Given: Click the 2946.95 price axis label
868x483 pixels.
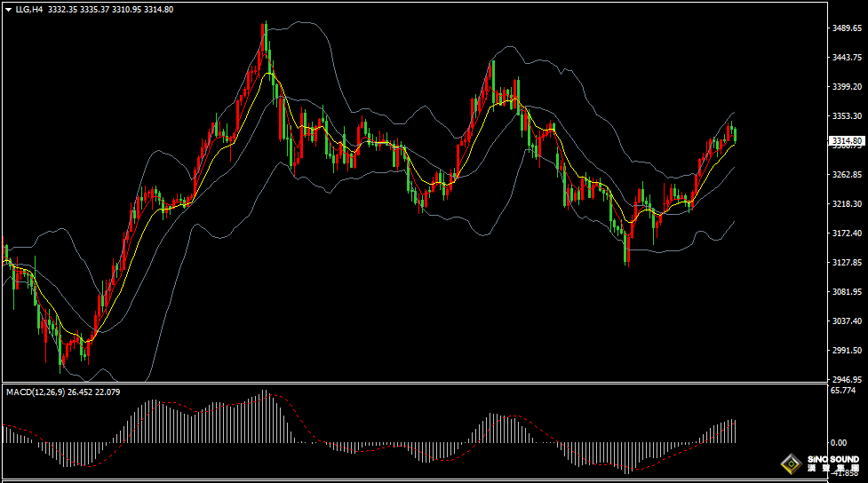Looking at the screenshot, I should [846, 379].
